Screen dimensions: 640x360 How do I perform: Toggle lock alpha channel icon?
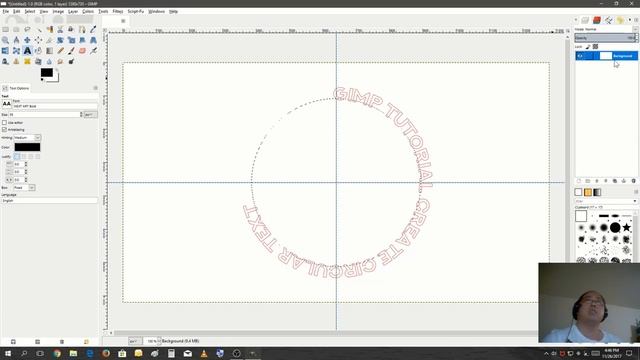coord(596,47)
